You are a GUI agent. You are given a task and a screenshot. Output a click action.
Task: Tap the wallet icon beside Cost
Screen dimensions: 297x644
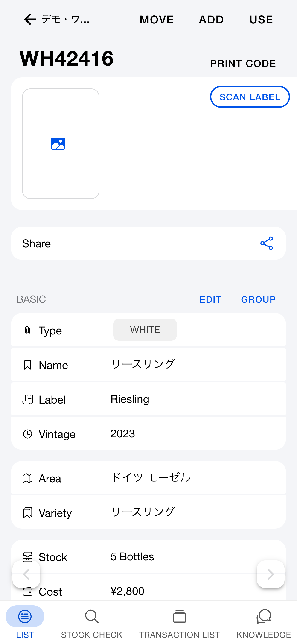tap(27, 591)
